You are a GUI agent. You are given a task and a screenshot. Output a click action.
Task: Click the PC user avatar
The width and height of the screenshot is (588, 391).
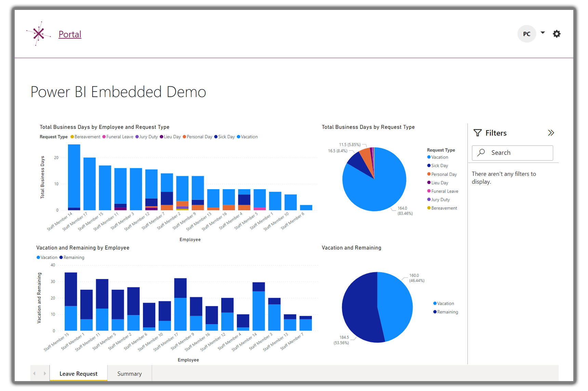click(526, 34)
